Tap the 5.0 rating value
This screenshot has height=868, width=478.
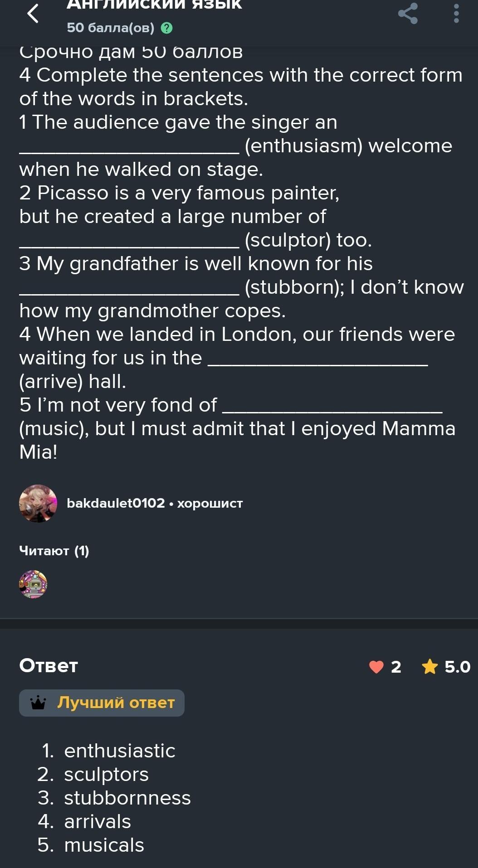(457, 667)
